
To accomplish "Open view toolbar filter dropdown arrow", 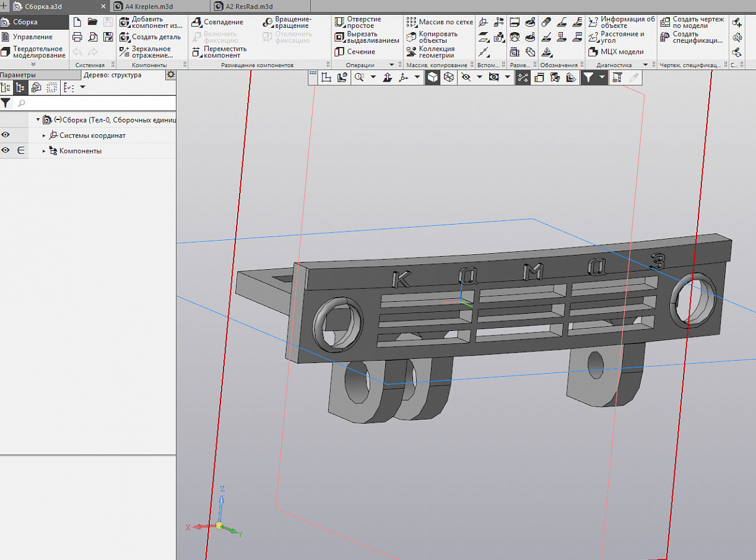I will (601, 77).
